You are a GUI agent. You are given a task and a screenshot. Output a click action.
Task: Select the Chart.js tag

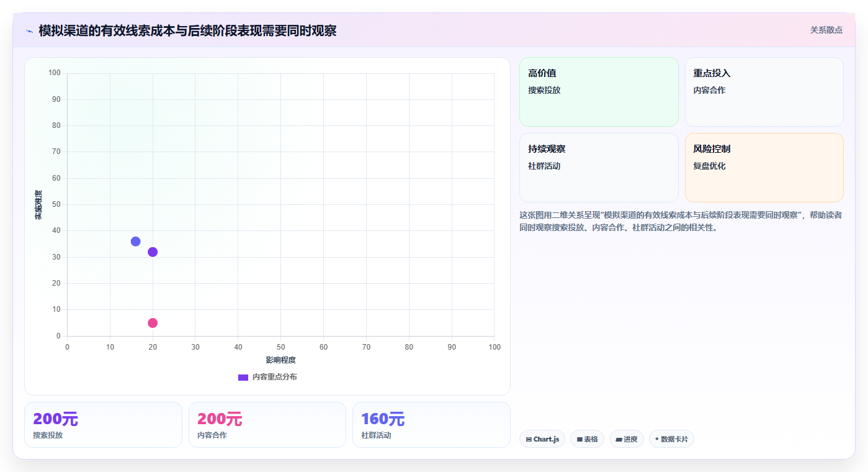tap(542, 439)
